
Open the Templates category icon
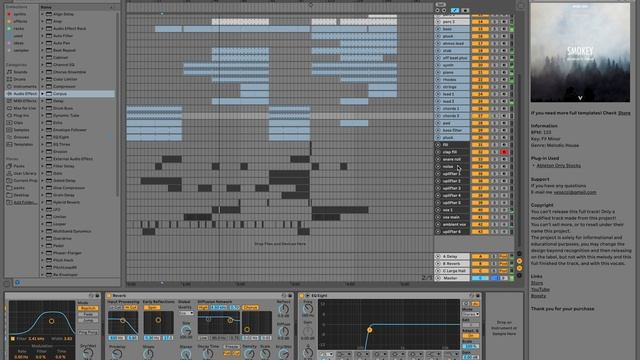tap(9, 144)
